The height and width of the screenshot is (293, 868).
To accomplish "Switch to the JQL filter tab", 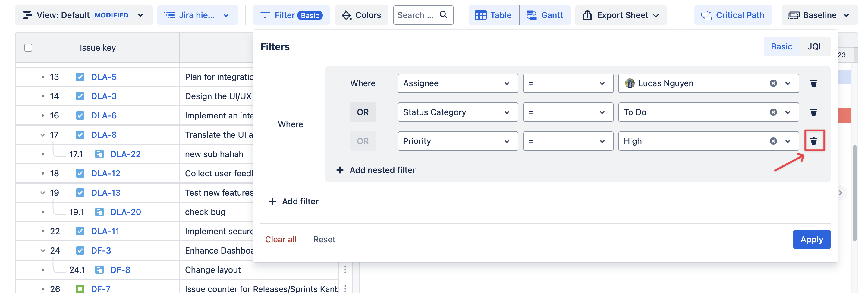I will pos(815,46).
